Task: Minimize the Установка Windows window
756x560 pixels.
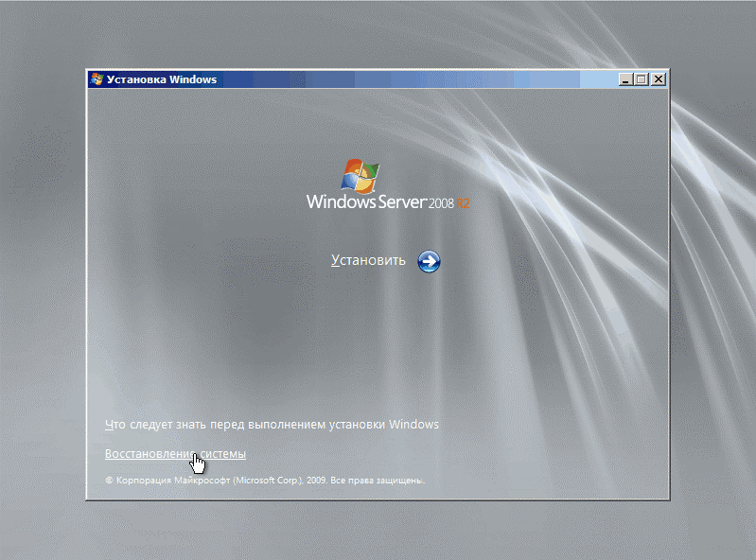Action: click(x=625, y=79)
